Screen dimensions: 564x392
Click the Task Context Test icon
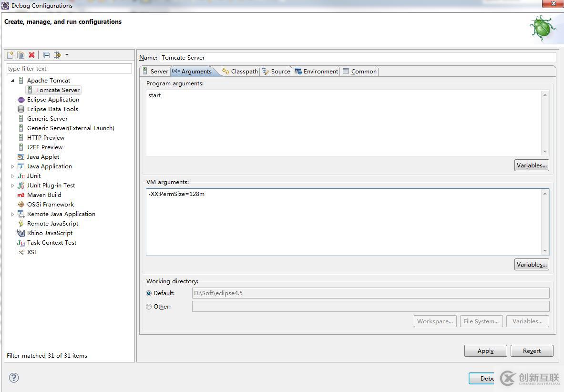[21, 243]
